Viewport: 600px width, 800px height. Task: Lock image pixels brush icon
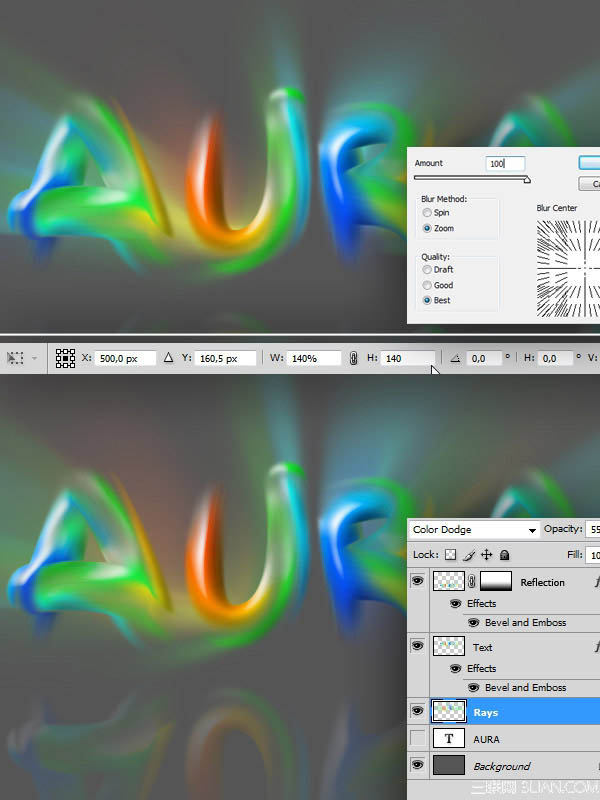(469, 555)
